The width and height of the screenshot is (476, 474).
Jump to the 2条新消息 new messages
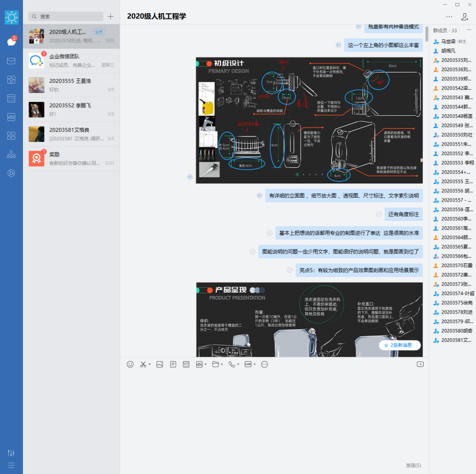click(x=400, y=345)
